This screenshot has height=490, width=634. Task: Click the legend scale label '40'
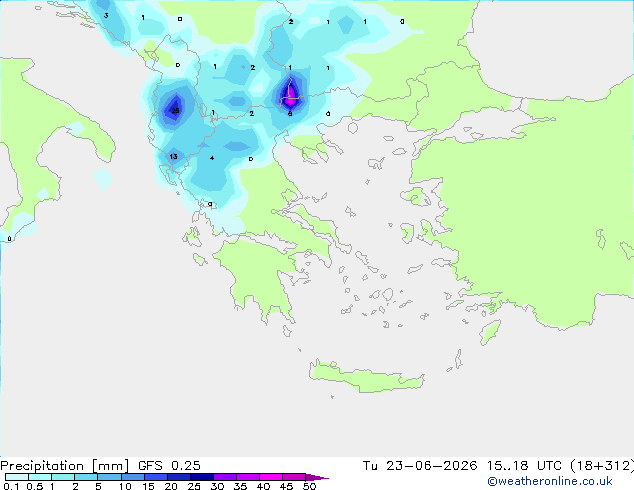[x=263, y=486]
